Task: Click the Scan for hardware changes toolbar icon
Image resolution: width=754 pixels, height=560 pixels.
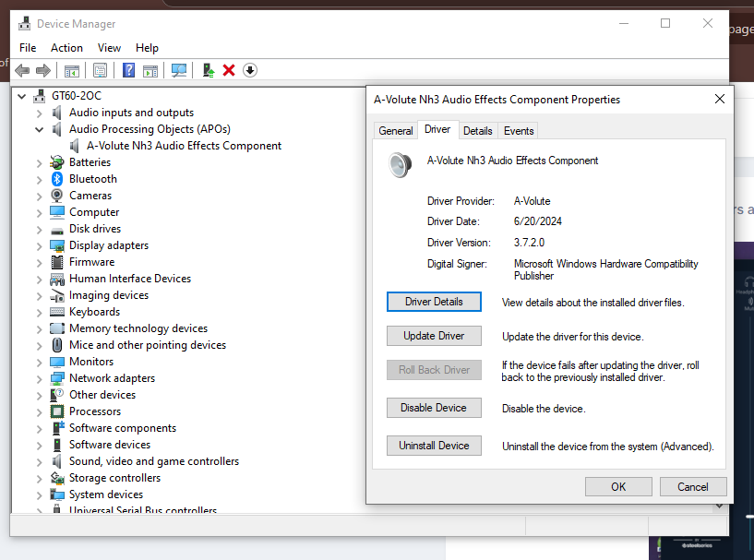Action: point(179,71)
